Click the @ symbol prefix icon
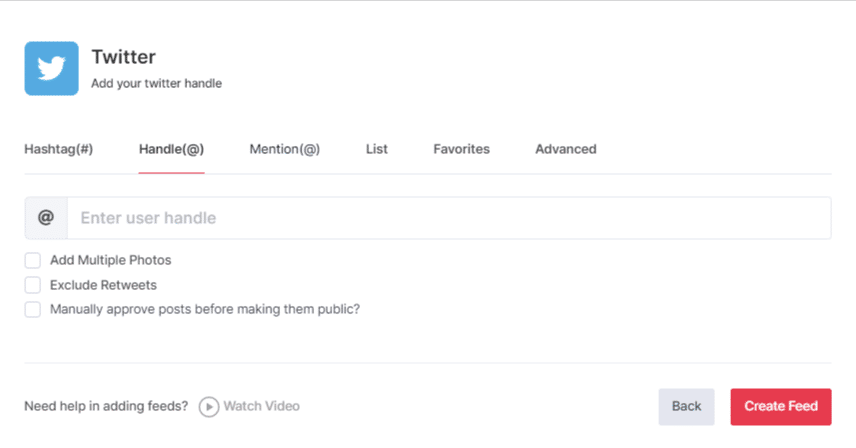 [x=45, y=218]
